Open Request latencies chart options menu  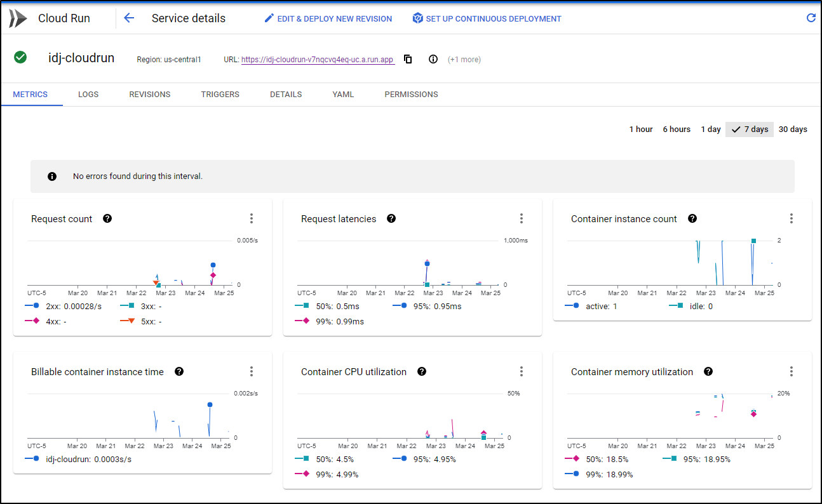tap(522, 218)
